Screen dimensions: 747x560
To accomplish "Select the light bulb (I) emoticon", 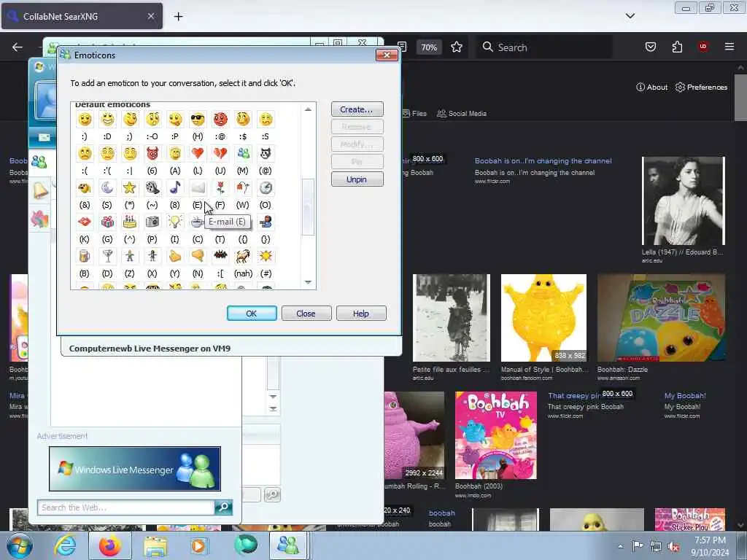I will 175,222.
